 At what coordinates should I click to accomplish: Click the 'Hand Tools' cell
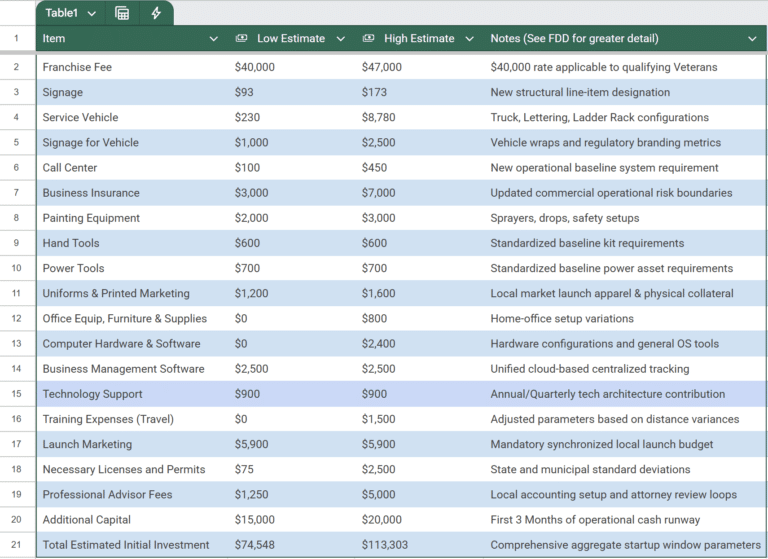[x=132, y=243]
